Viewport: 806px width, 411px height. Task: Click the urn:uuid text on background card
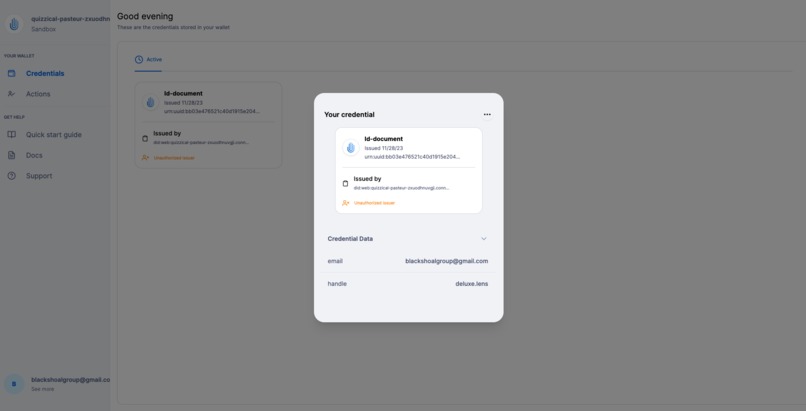click(x=212, y=111)
